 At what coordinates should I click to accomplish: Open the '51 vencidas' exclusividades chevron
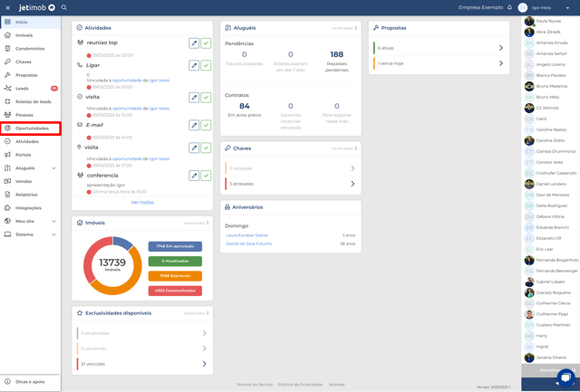[205, 364]
